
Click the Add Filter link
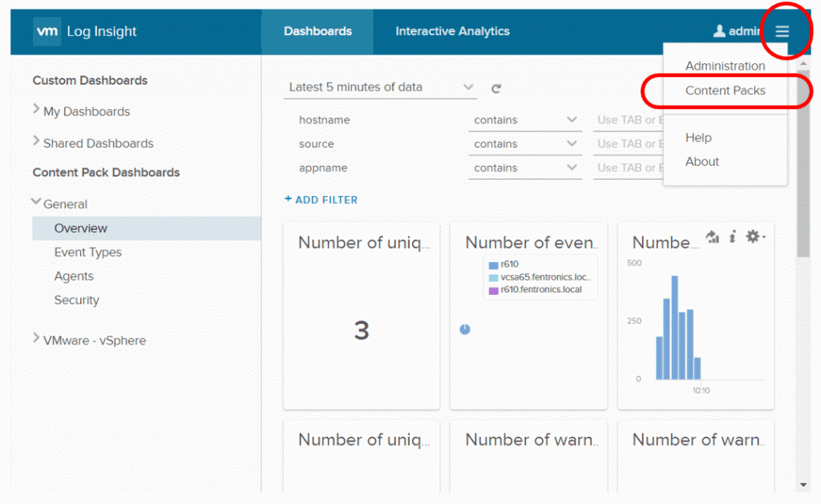(x=321, y=200)
